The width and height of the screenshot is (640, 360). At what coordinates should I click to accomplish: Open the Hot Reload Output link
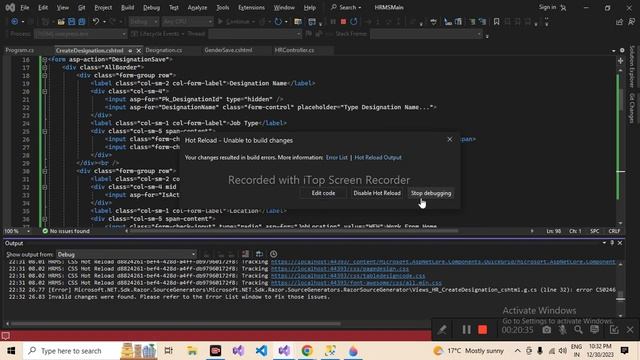[378, 158]
